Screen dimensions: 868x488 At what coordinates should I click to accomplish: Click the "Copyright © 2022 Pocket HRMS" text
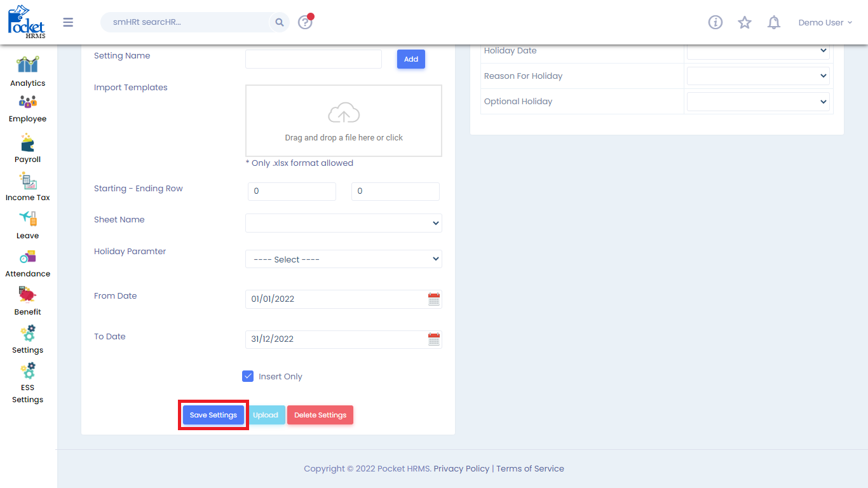point(367,468)
